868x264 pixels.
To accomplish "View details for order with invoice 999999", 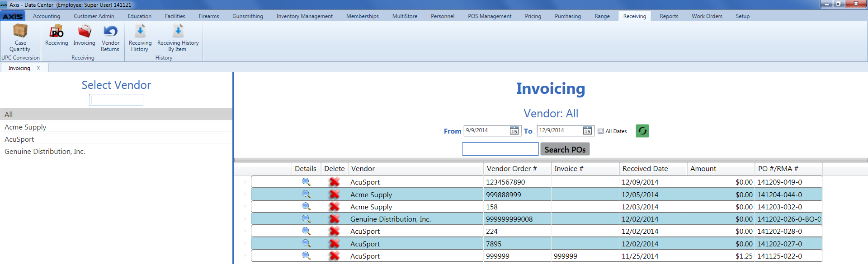I will (x=306, y=255).
